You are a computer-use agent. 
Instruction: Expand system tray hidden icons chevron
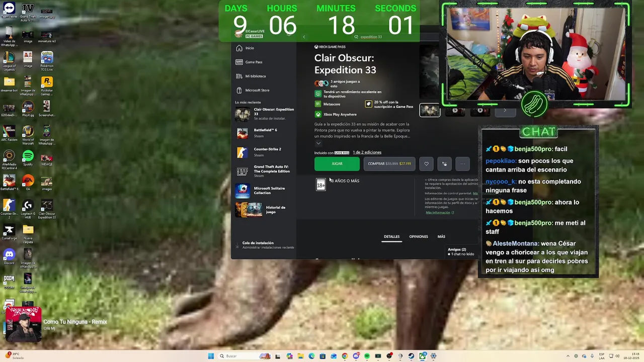(x=568, y=356)
